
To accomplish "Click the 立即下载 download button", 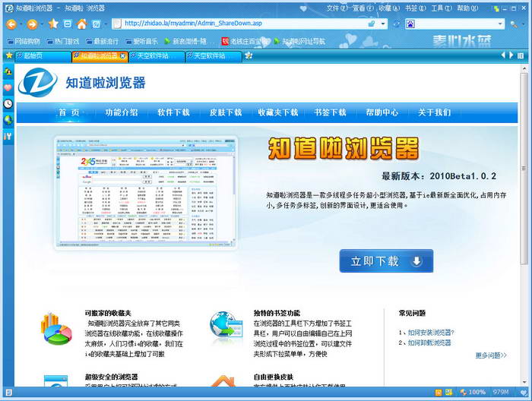I will coord(386,261).
